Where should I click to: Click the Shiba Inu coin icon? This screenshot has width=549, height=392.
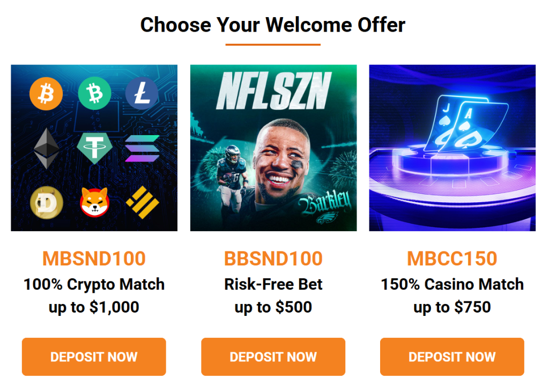[94, 202]
